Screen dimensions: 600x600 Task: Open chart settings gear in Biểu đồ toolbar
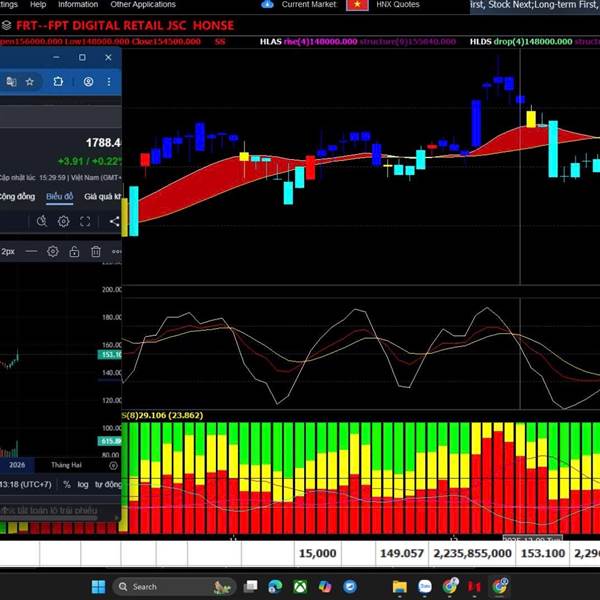pos(64,221)
